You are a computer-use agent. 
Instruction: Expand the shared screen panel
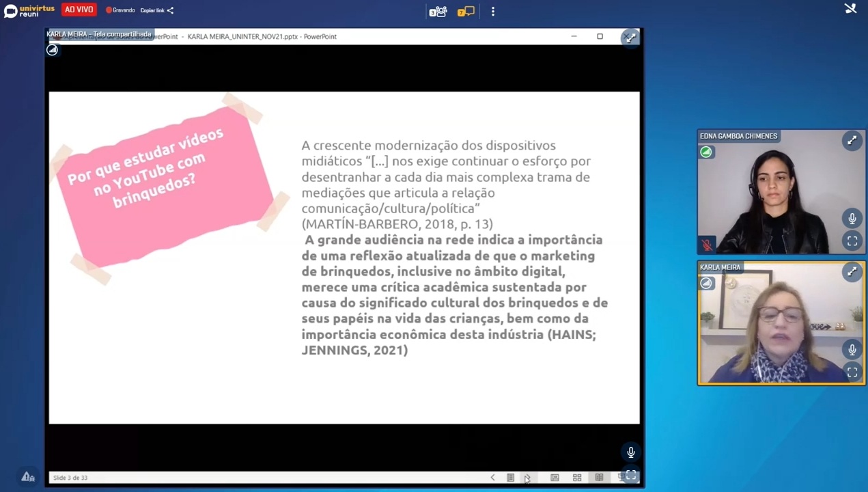click(630, 38)
